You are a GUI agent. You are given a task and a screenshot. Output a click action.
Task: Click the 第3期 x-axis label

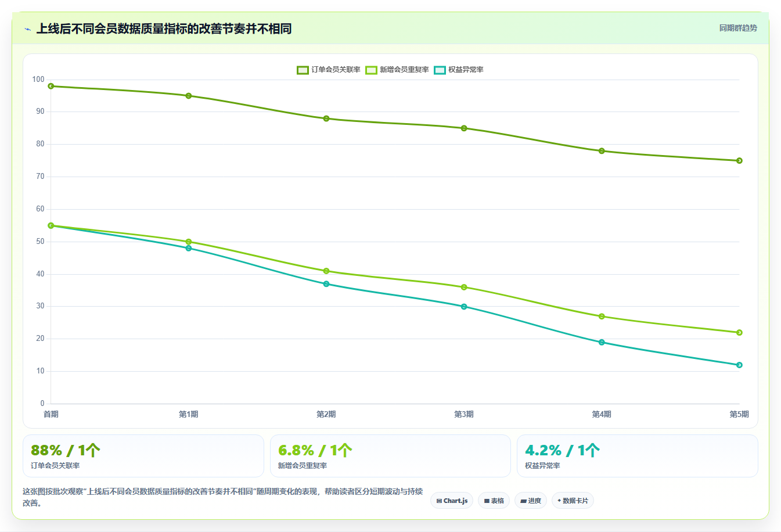[x=464, y=414]
